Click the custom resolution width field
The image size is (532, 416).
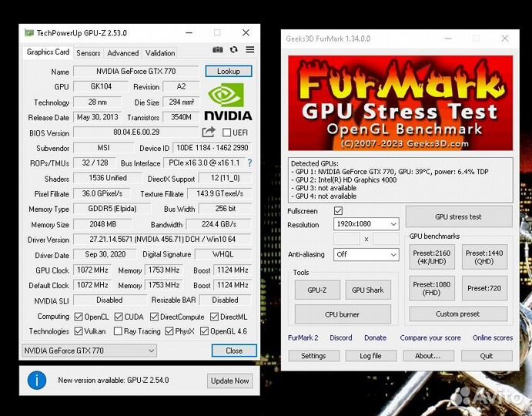[346, 239]
